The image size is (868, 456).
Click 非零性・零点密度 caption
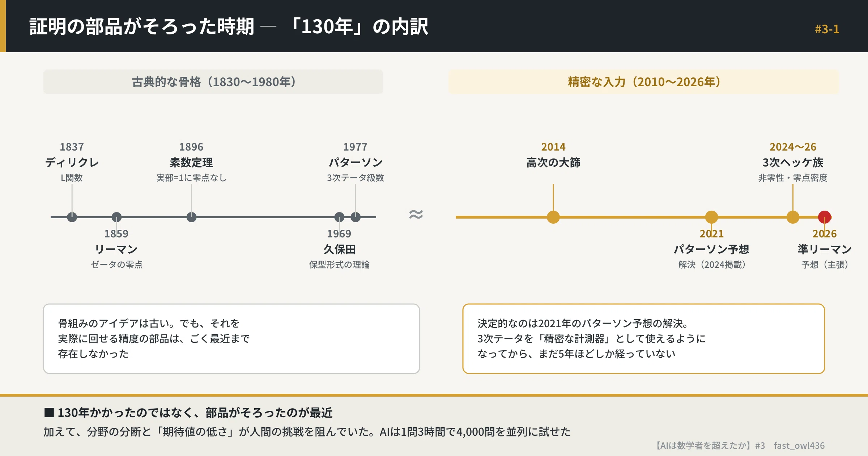793,178
